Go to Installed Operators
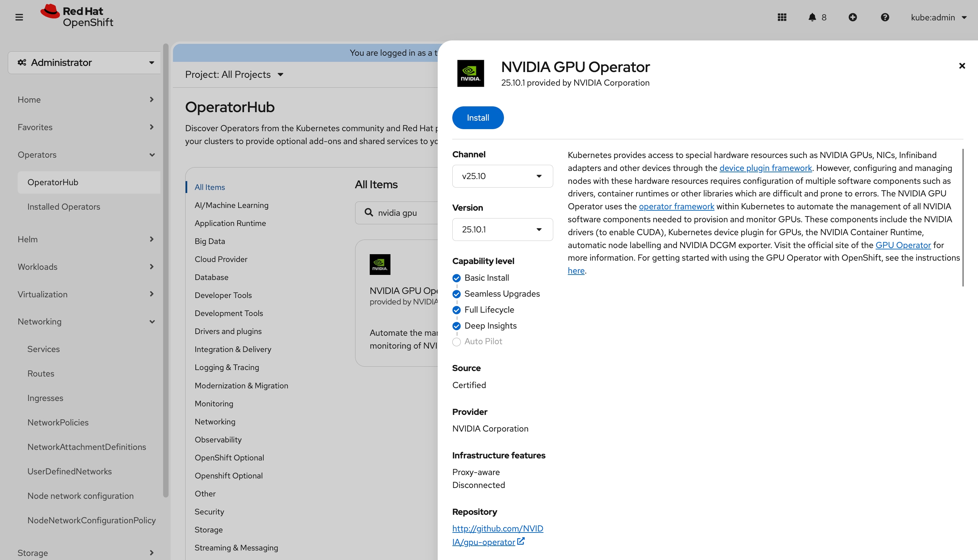This screenshot has height=560, width=978. (x=64, y=207)
